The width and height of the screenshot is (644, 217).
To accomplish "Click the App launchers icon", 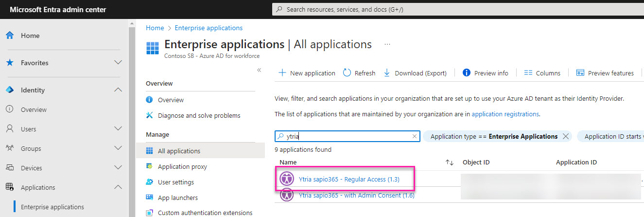I will coord(150,198).
